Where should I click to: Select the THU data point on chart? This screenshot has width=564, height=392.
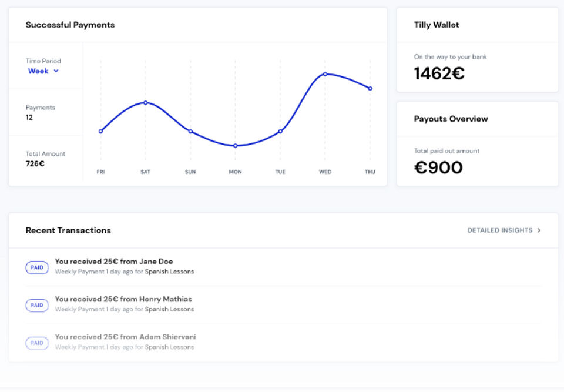coord(370,88)
